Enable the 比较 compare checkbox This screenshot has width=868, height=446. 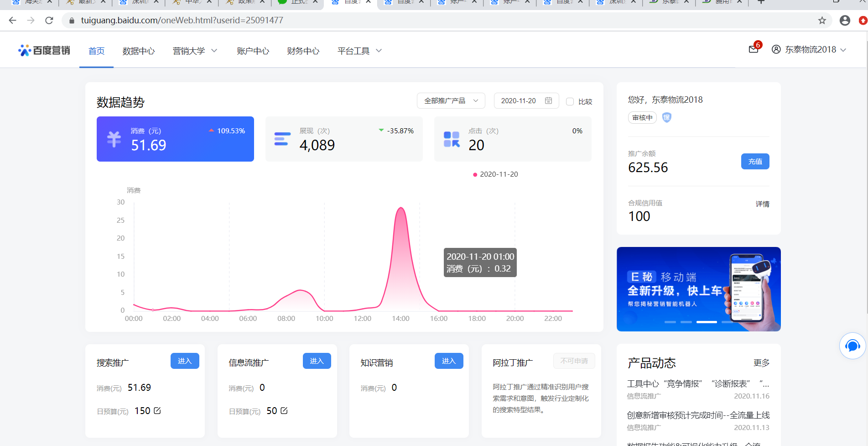570,101
